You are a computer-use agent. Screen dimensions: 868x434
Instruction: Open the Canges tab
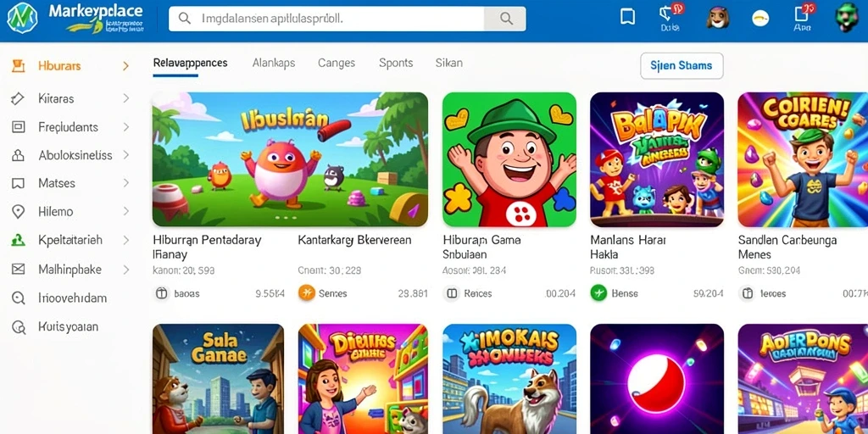click(337, 63)
